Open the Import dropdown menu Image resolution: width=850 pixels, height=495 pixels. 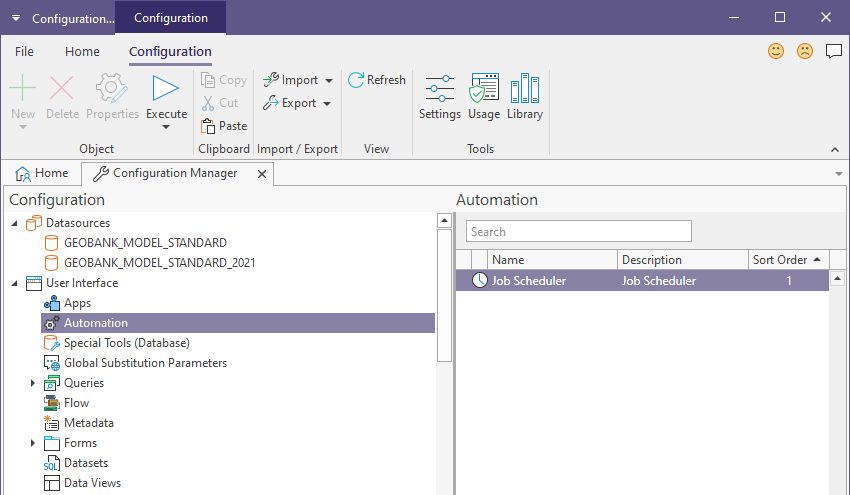297,80
